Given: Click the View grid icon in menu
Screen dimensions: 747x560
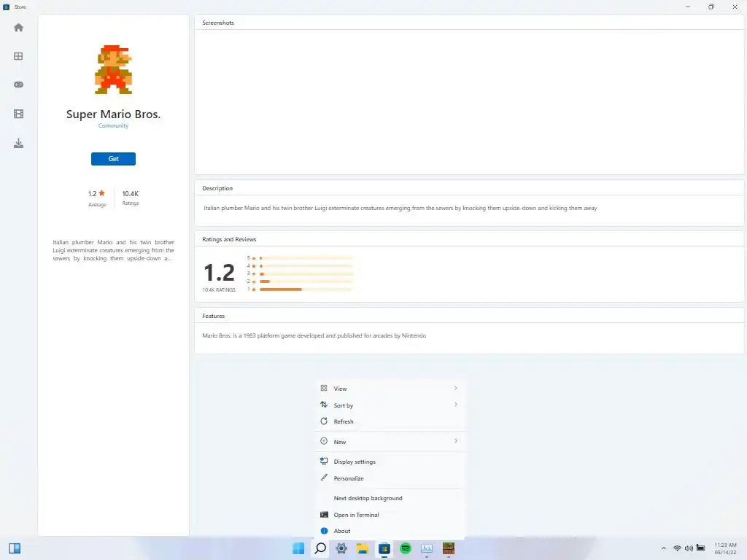Looking at the screenshot, I should [324, 388].
